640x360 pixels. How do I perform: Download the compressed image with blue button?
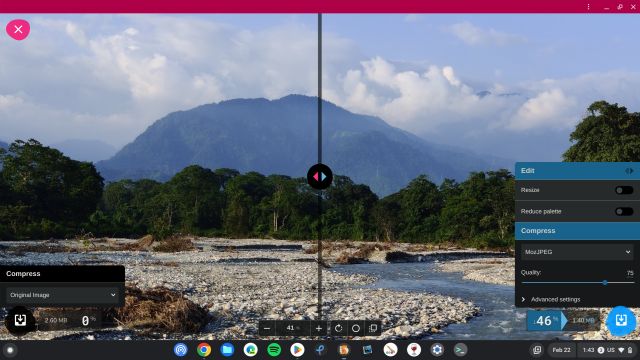621,320
